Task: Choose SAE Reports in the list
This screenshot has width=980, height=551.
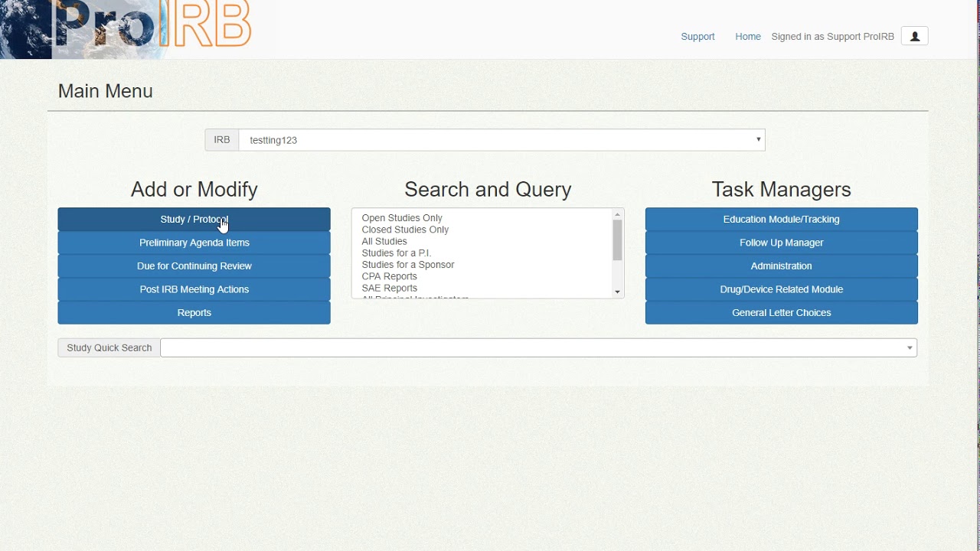Action: (x=389, y=289)
